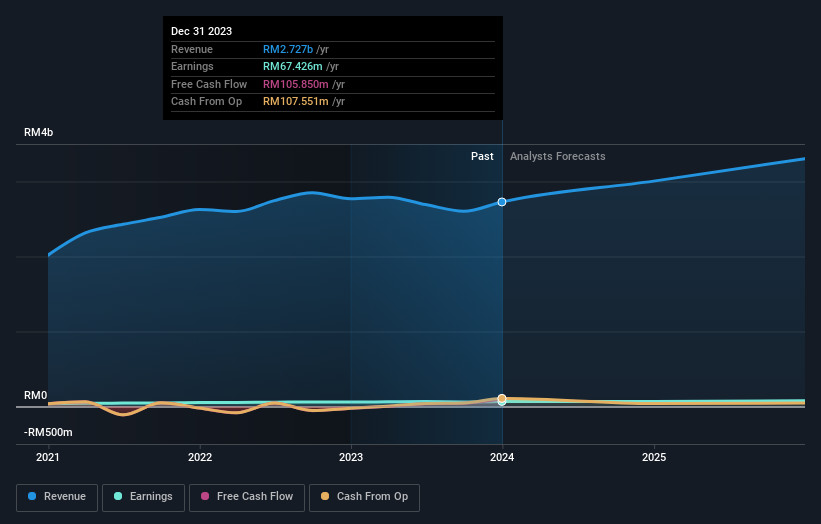Image resolution: width=821 pixels, height=524 pixels.
Task: Click the Cash From Op label in tooltip
Action: coord(207,102)
